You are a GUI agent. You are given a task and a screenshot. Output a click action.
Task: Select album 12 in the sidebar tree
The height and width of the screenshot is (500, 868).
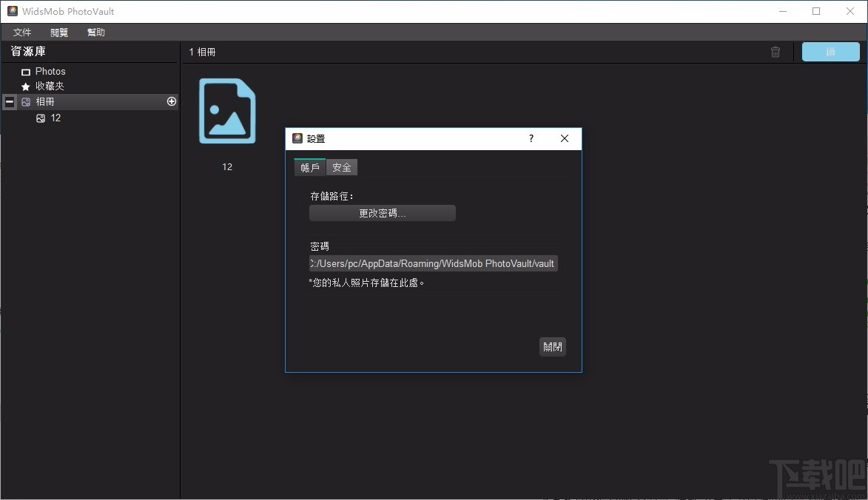coord(55,118)
